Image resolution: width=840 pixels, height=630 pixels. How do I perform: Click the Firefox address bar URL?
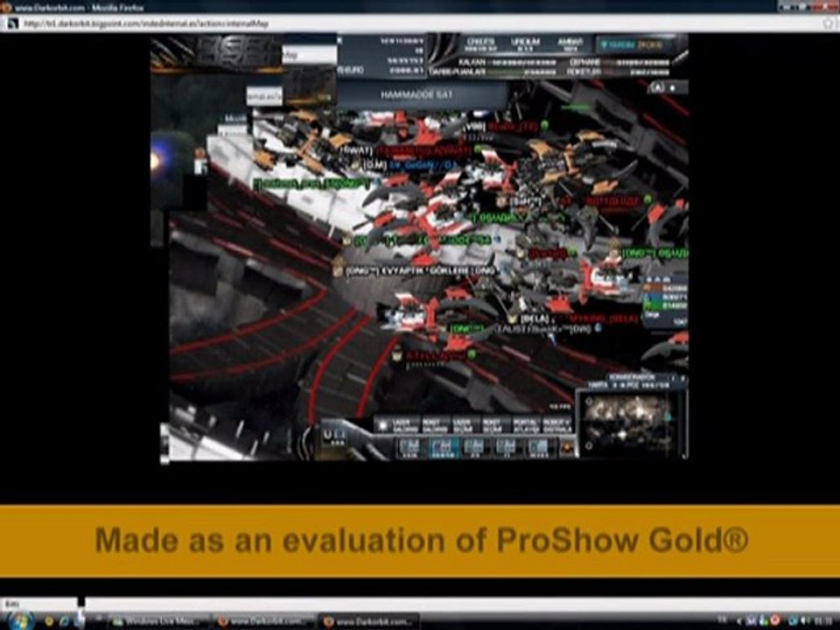[146, 24]
